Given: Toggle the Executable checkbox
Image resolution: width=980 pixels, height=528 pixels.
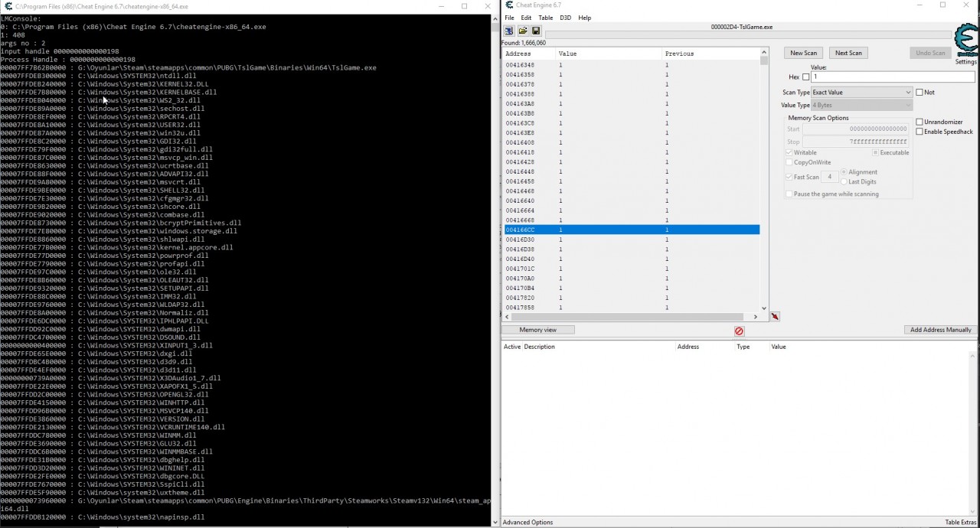Looking at the screenshot, I should point(875,152).
